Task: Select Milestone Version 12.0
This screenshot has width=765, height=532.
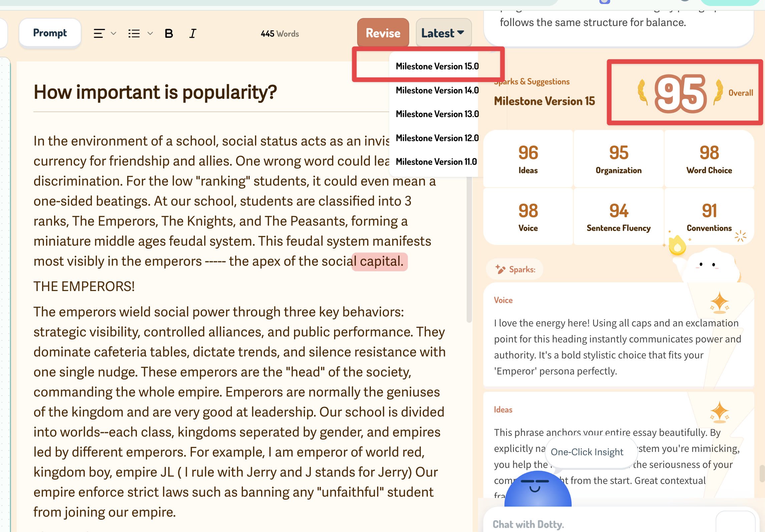Action: point(437,138)
